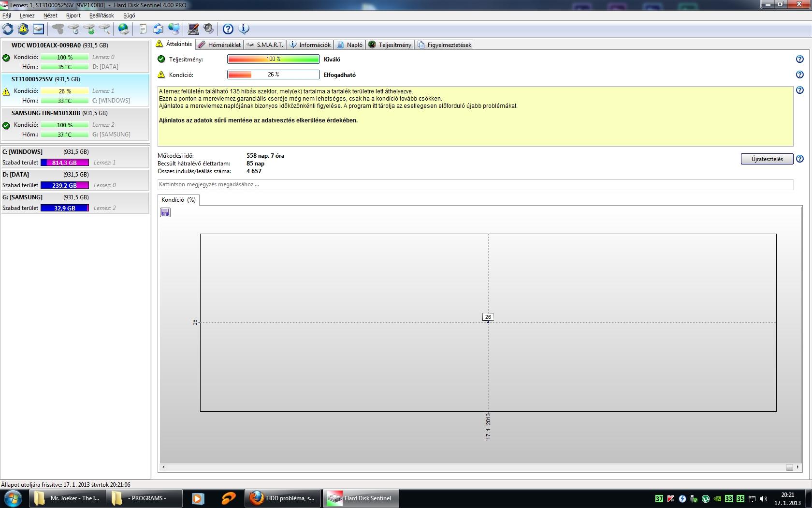Screen dimensions: 812x508
Task: Click the Újratesztelés button
Action: pos(767,159)
